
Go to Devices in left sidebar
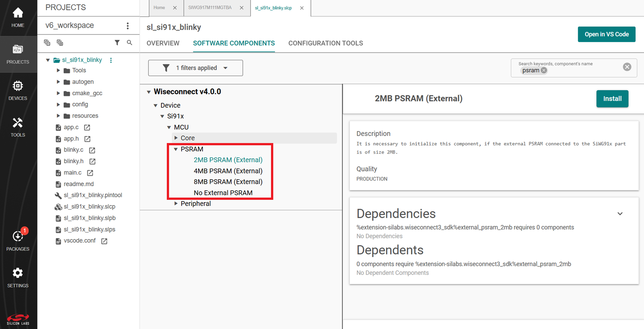click(x=18, y=90)
